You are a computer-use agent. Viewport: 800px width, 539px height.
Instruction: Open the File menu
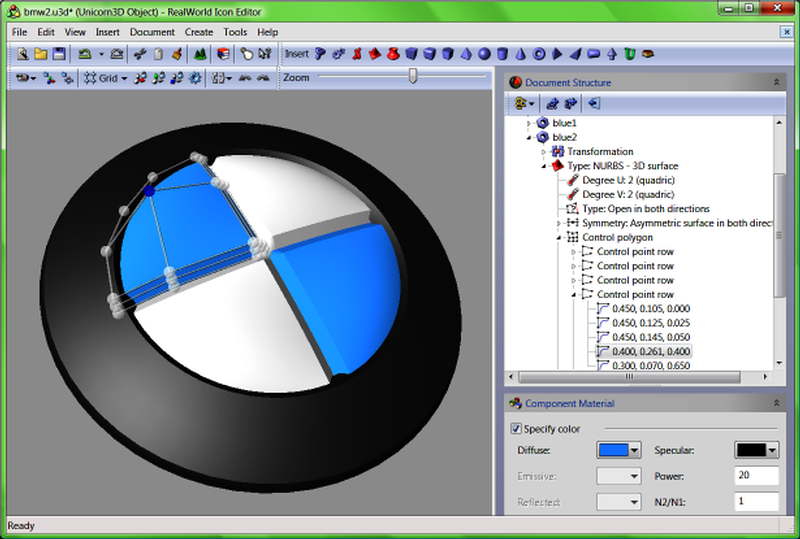point(19,32)
